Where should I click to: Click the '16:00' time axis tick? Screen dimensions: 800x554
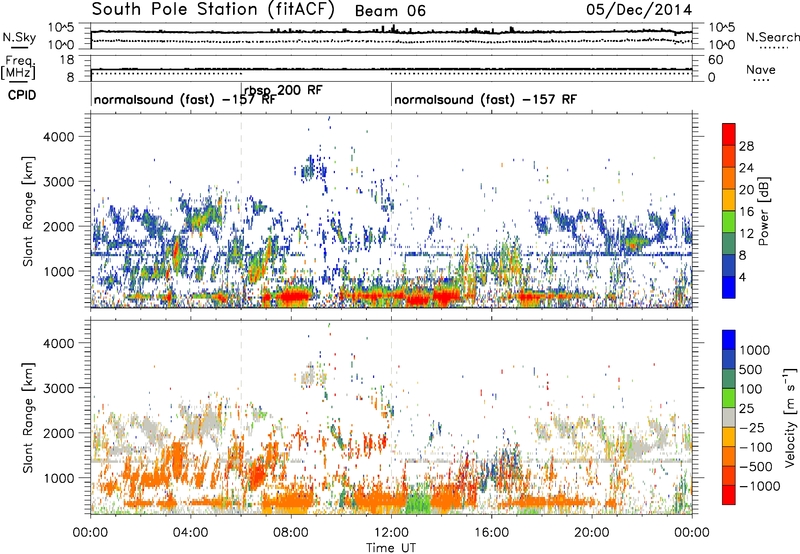tap(492, 533)
